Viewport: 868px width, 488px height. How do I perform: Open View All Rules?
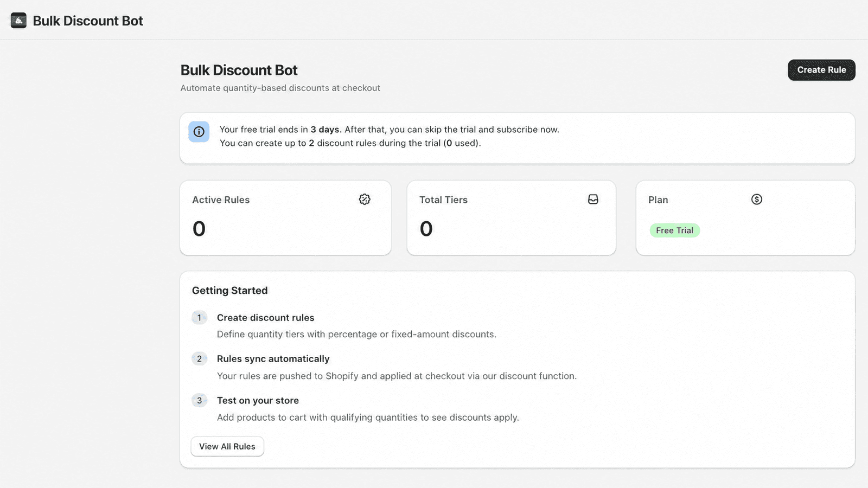click(227, 446)
